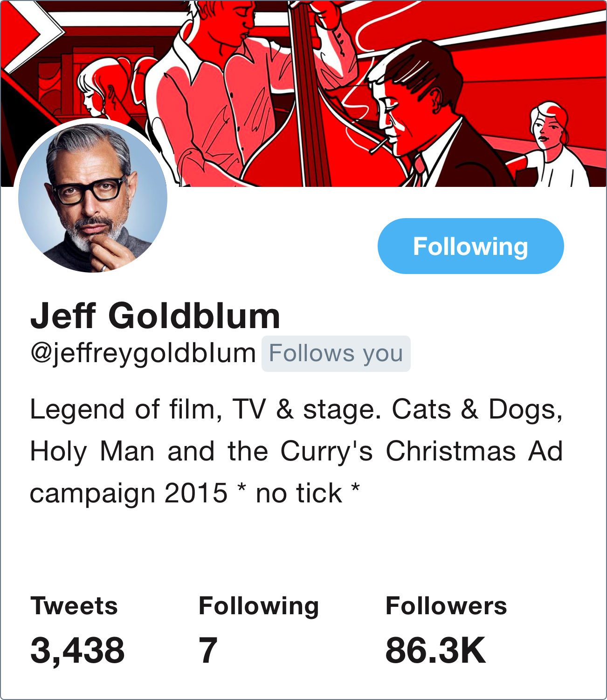Click the Following stat label

[259, 607]
